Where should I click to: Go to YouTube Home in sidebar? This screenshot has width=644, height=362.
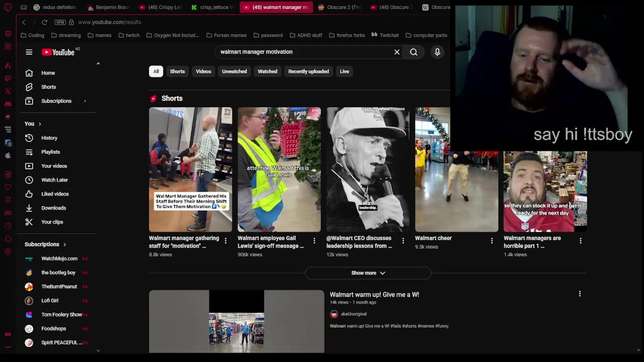[48, 73]
